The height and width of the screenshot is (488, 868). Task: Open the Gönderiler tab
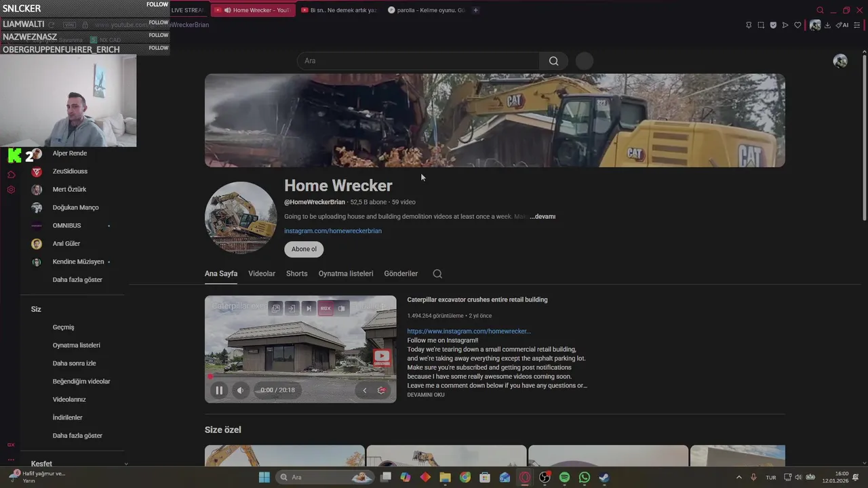[401, 274]
